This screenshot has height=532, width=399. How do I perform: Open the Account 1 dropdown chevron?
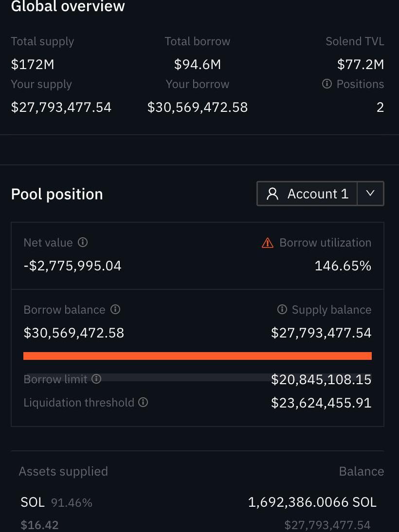point(370,194)
